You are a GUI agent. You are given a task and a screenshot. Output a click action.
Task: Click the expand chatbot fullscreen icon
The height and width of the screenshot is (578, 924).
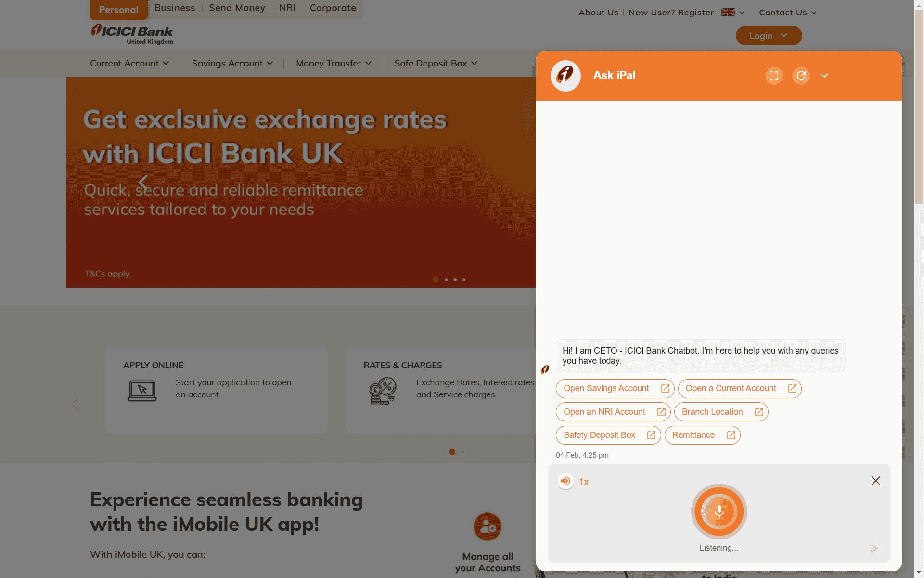pyautogui.click(x=774, y=75)
